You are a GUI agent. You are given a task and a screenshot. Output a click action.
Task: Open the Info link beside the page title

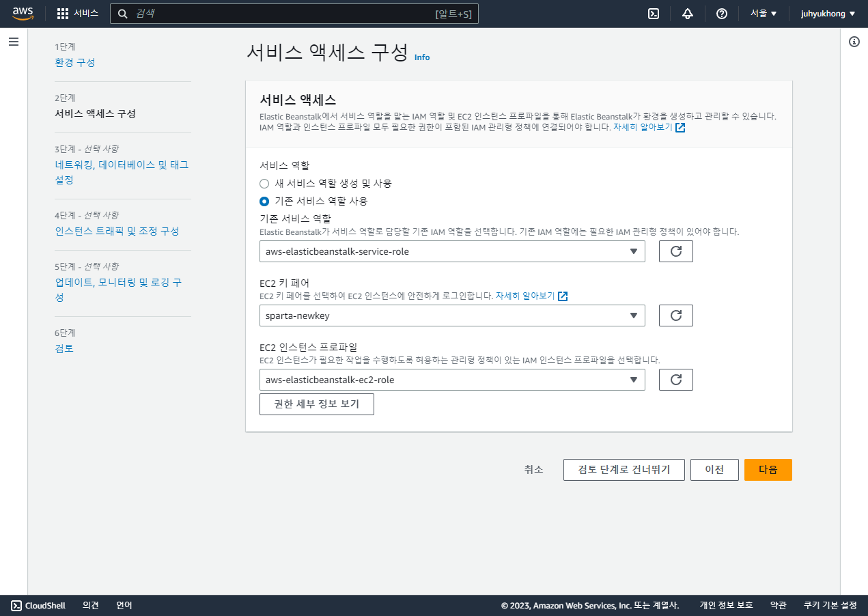(x=422, y=57)
